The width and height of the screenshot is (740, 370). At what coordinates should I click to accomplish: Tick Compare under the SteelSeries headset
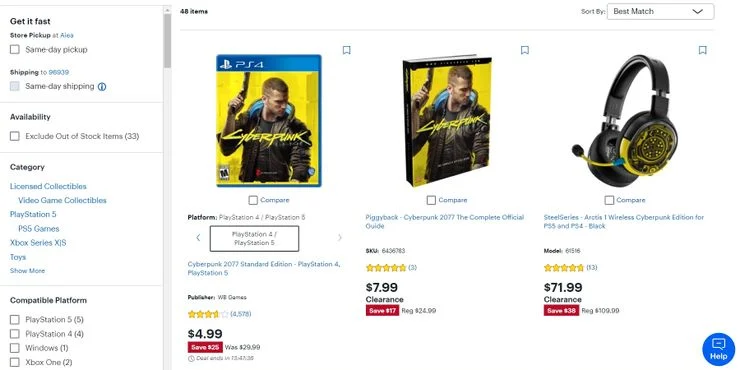(x=609, y=200)
